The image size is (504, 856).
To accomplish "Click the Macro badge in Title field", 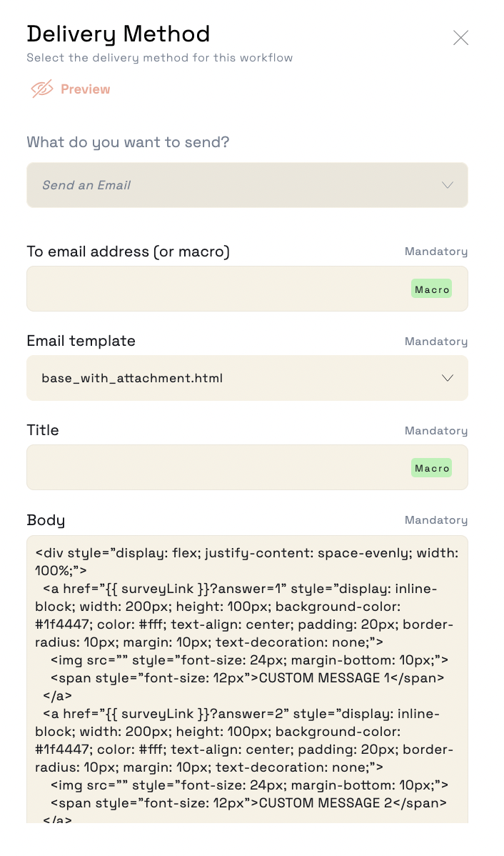I will tap(431, 468).
